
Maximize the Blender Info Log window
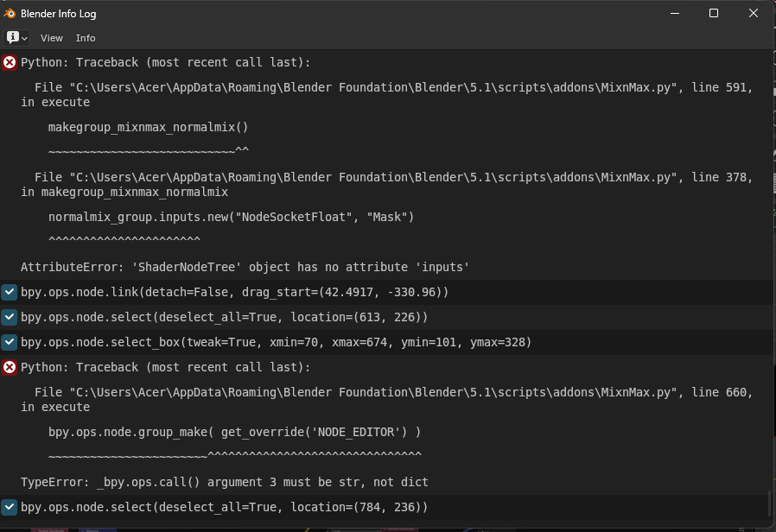(714, 13)
